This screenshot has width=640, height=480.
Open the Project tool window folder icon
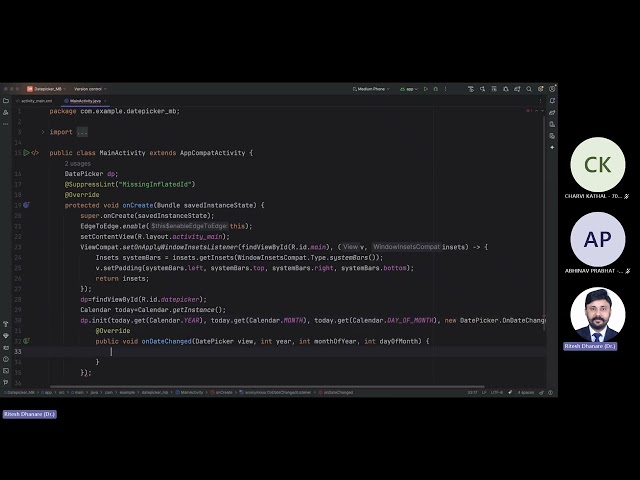[6, 100]
